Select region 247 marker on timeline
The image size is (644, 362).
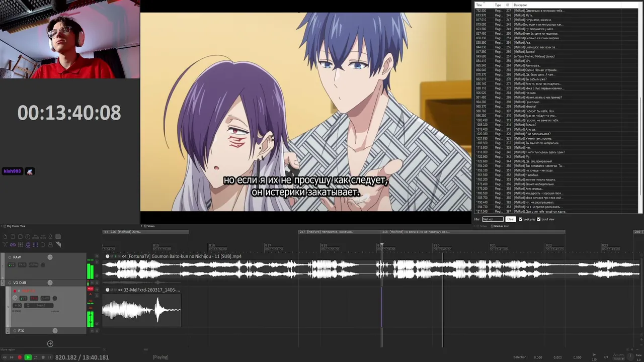click(340, 232)
